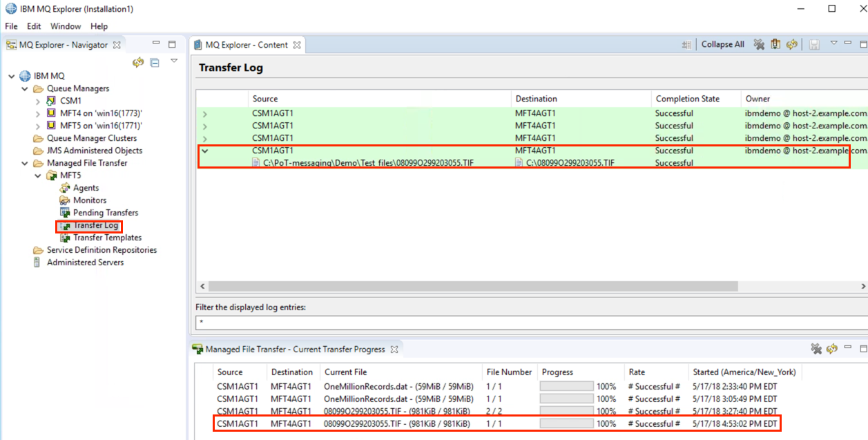Minimize the Current Transfer Progress panel
The height and width of the screenshot is (440, 868).
[x=848, y=348]
